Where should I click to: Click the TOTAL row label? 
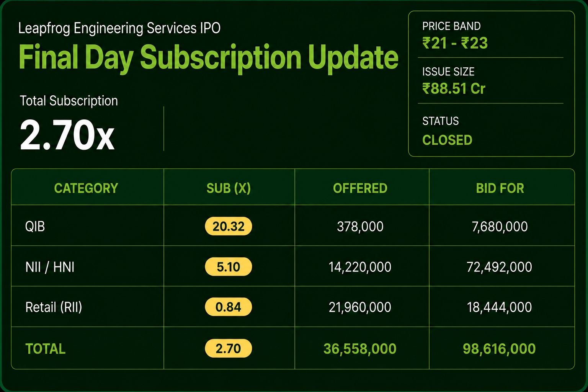45,349
